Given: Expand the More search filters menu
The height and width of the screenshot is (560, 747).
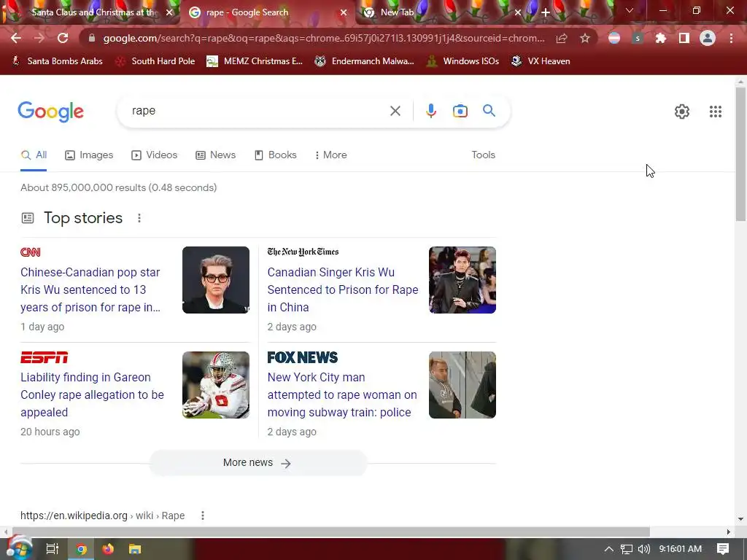Looking at the screenshot, I should [330, 155].
